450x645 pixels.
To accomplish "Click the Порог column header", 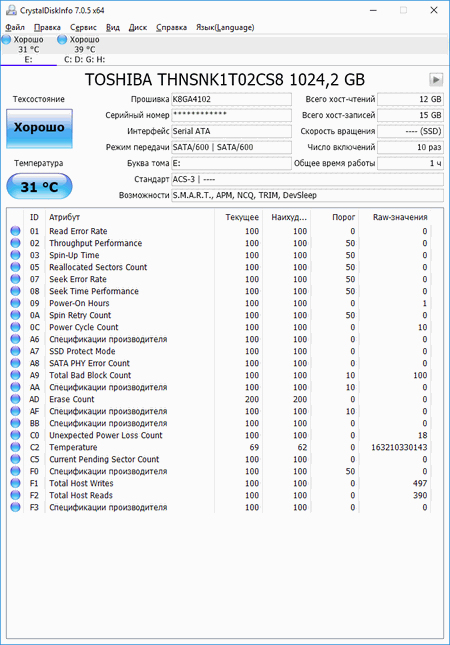I will (334, 217).
